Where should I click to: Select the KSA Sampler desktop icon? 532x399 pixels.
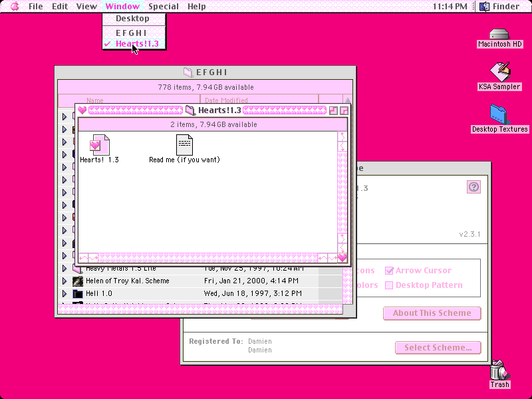499,72
